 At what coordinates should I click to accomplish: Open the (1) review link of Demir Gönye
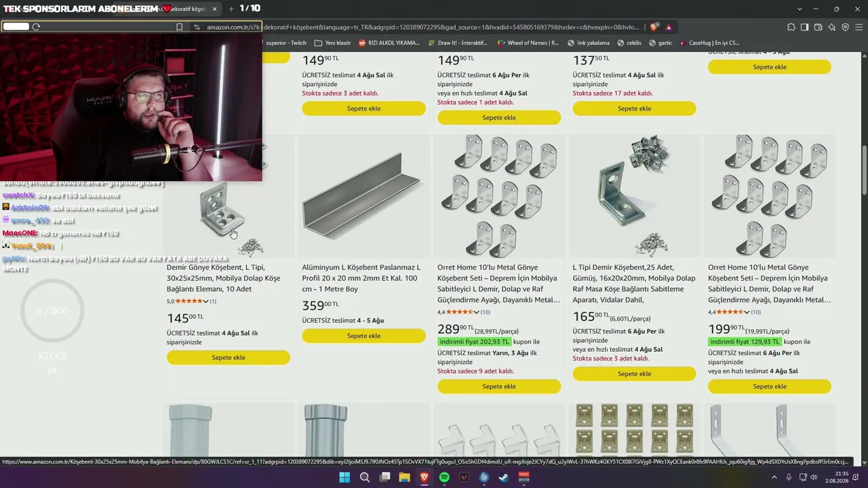pyautogui.click(x=213, y=301)
